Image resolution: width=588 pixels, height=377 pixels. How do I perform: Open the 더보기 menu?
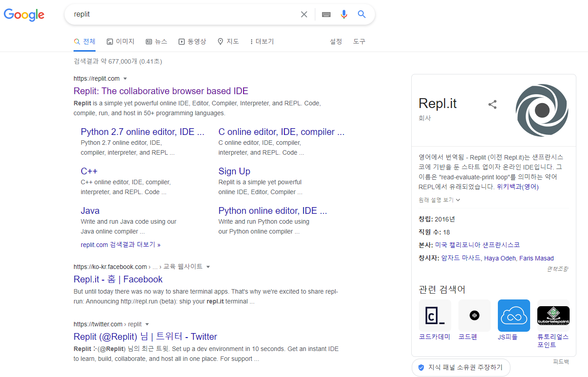tap(262, 42)
